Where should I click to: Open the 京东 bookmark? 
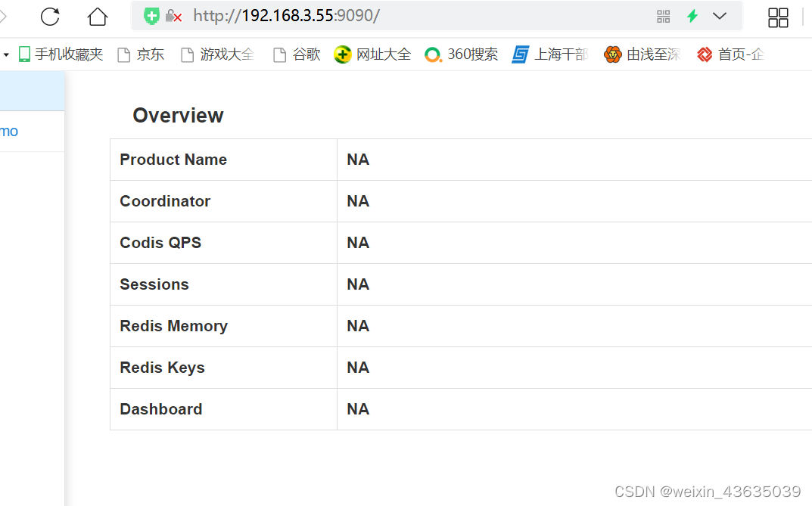pyautogui.click(x=141, y=54)
